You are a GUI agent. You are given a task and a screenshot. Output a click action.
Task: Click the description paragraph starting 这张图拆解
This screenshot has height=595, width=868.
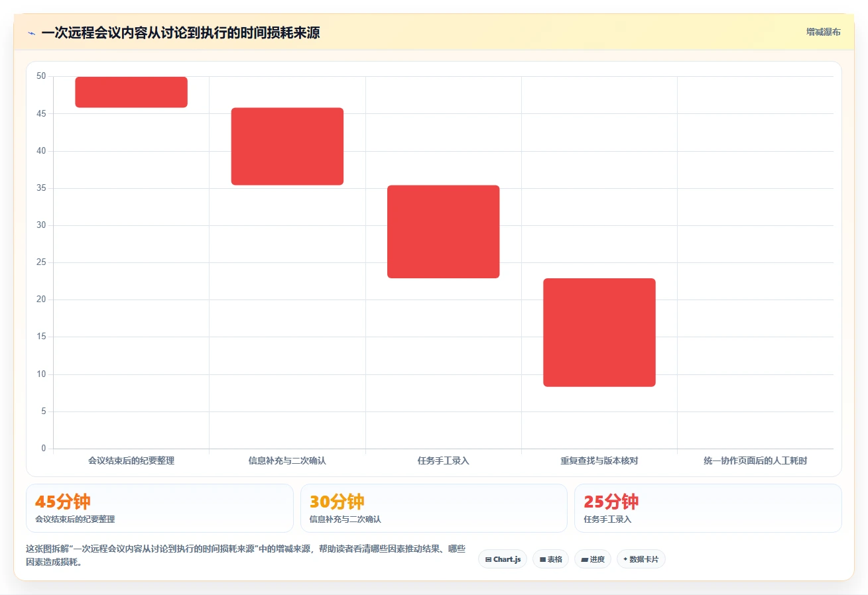tap(245, 556)
